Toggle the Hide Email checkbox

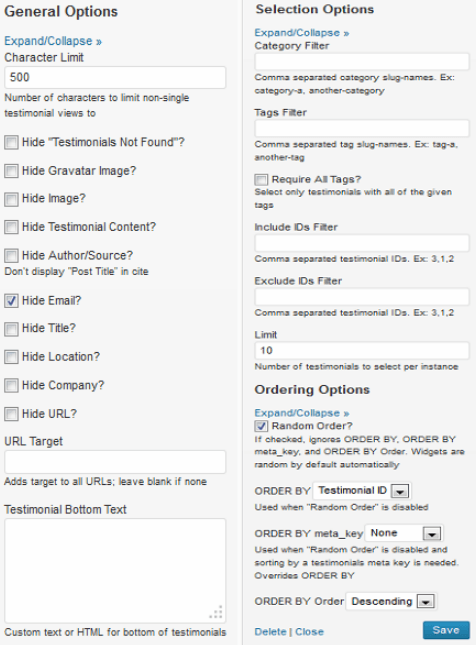11,301
